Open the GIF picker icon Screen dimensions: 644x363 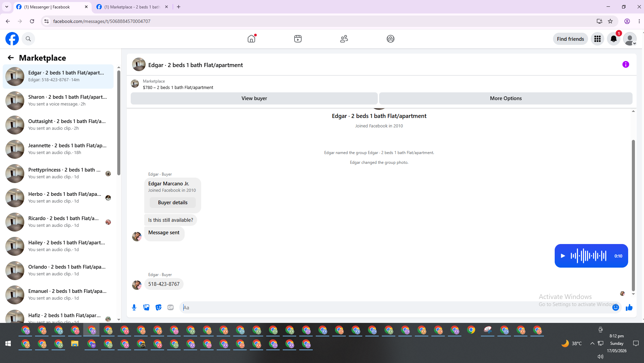click(171, 307)
